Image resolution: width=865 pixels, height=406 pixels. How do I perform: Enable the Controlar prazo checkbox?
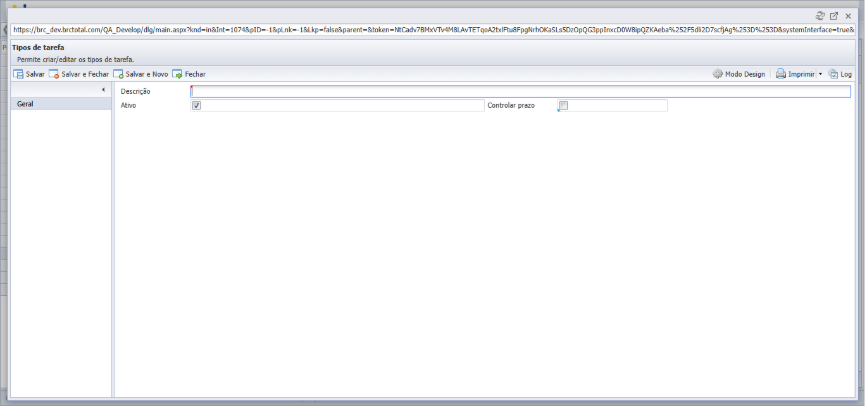click(x=563, y=105)
